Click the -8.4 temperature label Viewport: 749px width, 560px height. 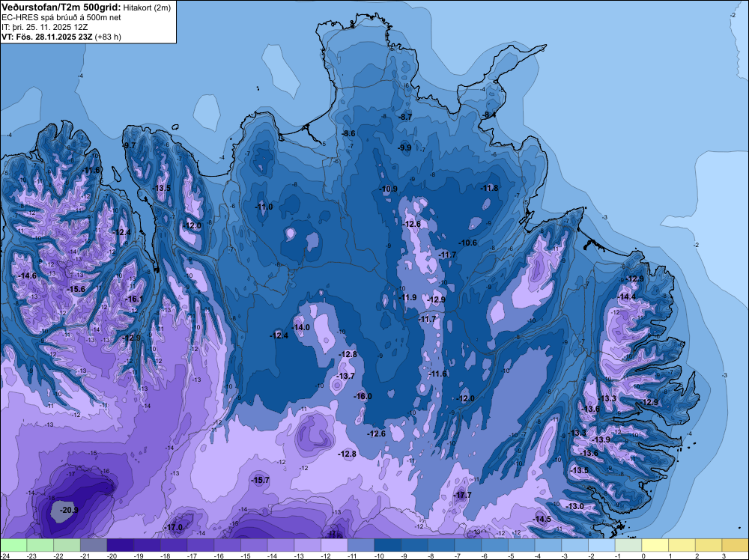pyautogui.click(x=489, y=115)
